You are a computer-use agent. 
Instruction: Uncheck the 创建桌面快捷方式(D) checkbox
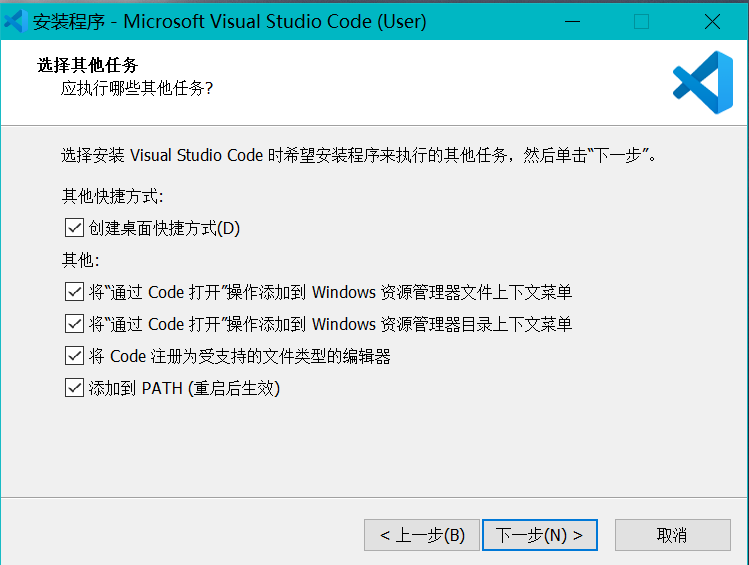click(74, 228)
